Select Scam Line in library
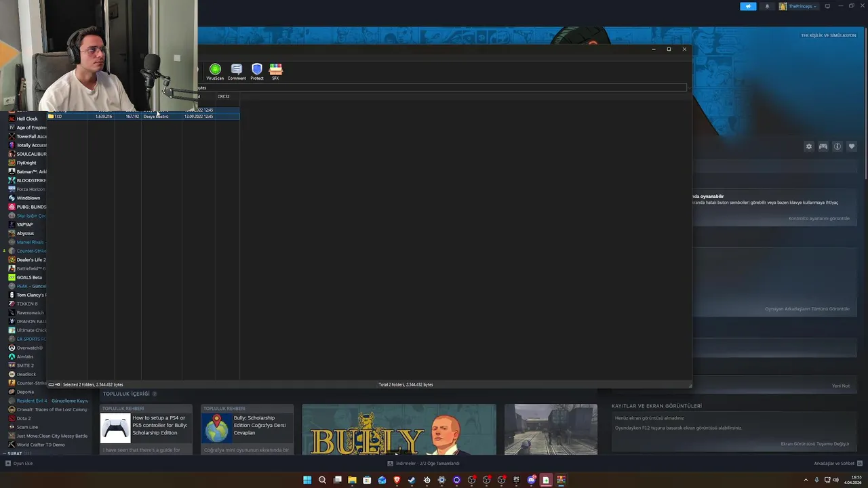 pyautogui.click(x=27, y=427)
